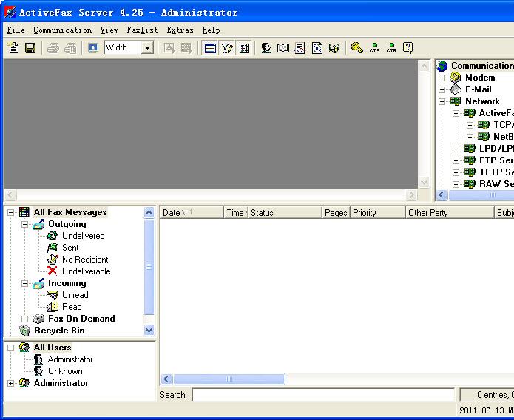Sort fax list by Time column

pyautogui.click(x=236, y=212)
